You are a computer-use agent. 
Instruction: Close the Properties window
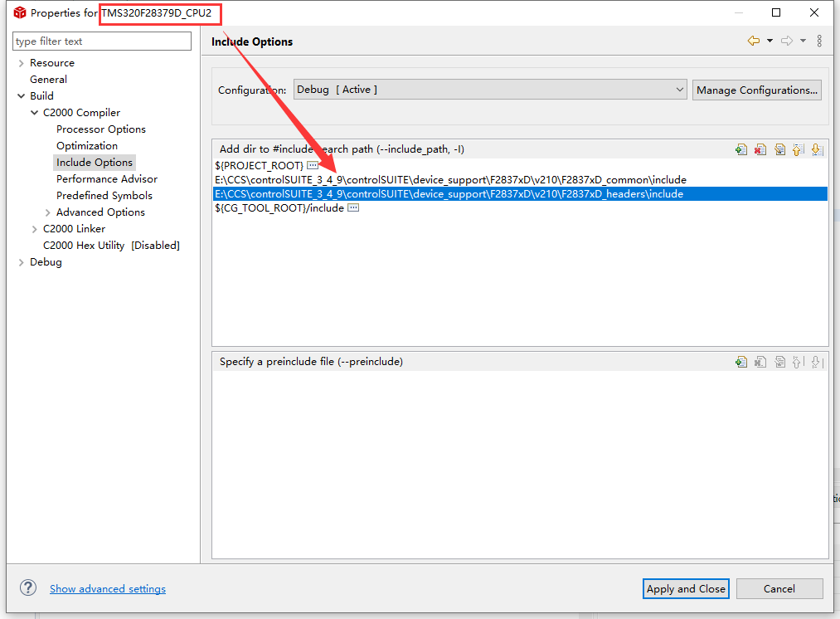(x=814, y=12)
